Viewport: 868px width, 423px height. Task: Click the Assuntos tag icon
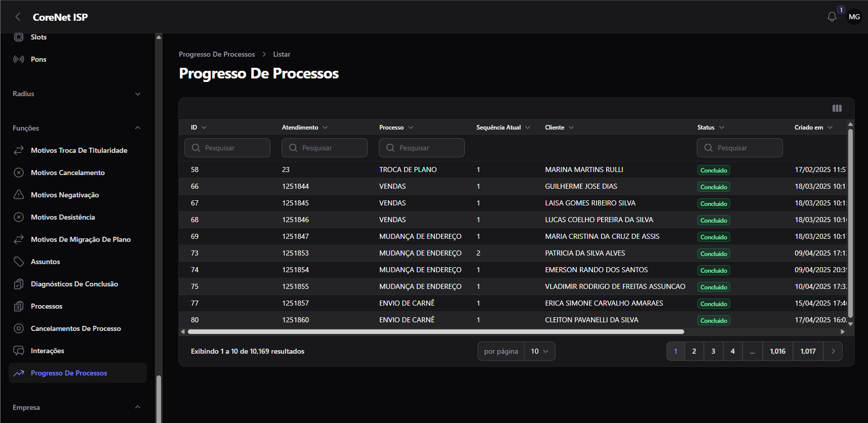pyautogui.click(x=19, y=262)
